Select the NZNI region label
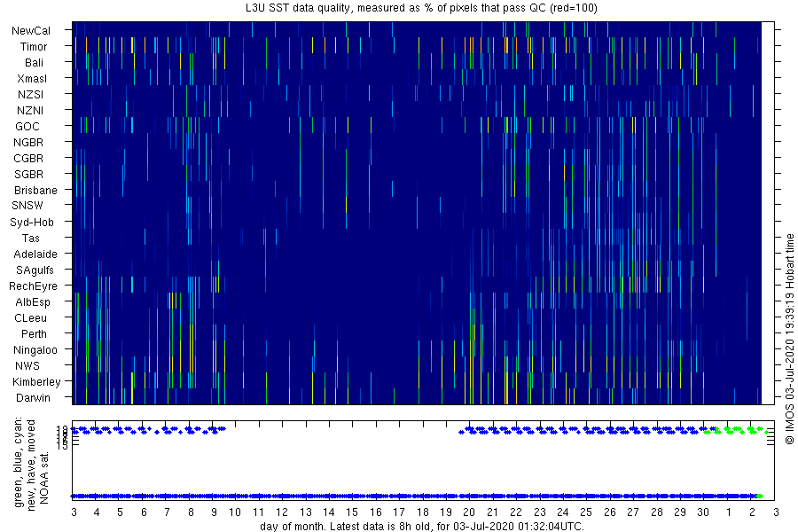 30,111
